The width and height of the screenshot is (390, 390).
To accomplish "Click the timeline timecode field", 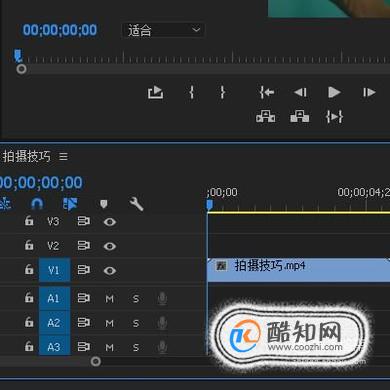I will click(x=41, y=183).
